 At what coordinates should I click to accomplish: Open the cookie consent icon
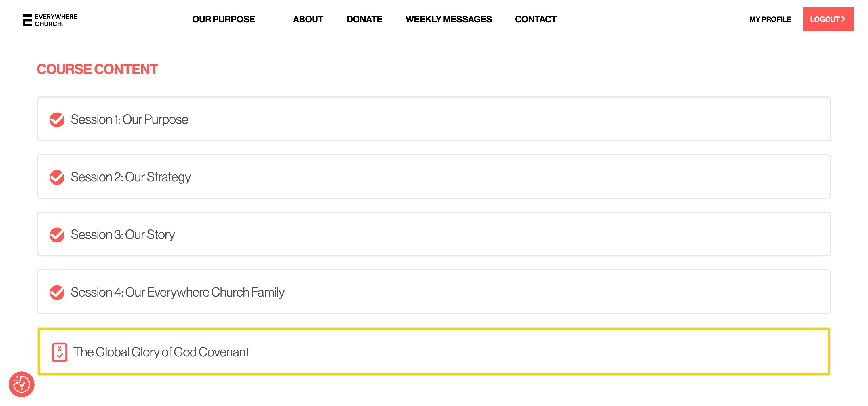coord(22,384)
